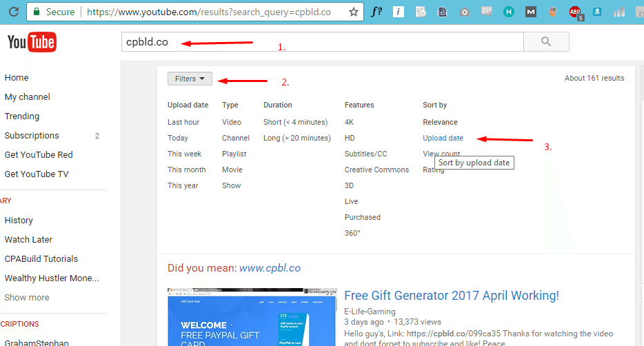The height and width of the screenshot is (346, 644).
Task: Open Home in the sidebar
Action: point(17,78)
